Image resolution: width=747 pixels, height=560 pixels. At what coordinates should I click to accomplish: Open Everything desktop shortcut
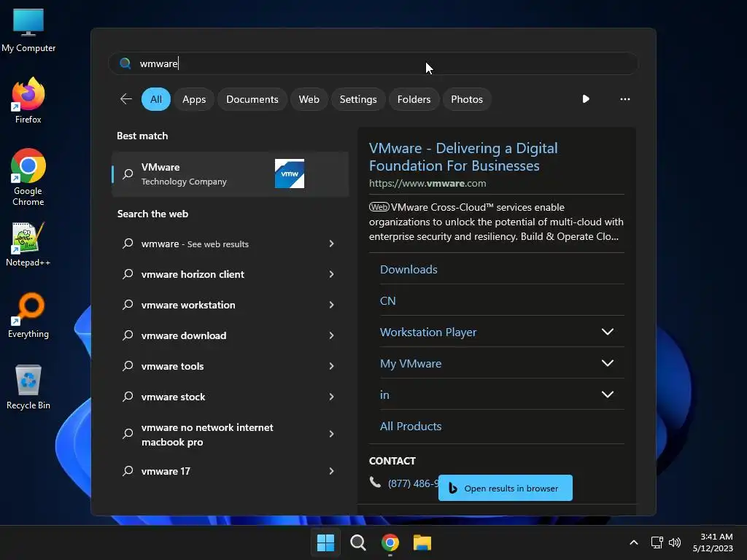(28, 316)
